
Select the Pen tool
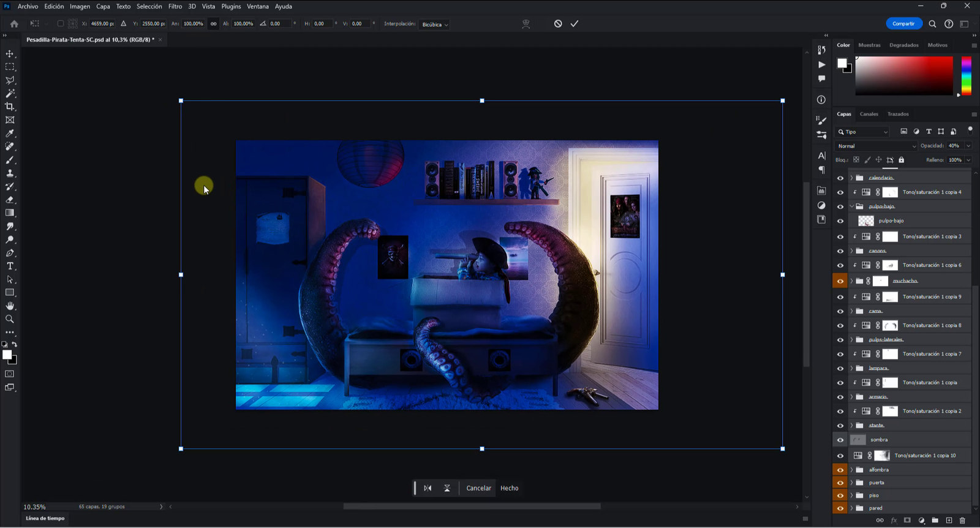point(10,253)
